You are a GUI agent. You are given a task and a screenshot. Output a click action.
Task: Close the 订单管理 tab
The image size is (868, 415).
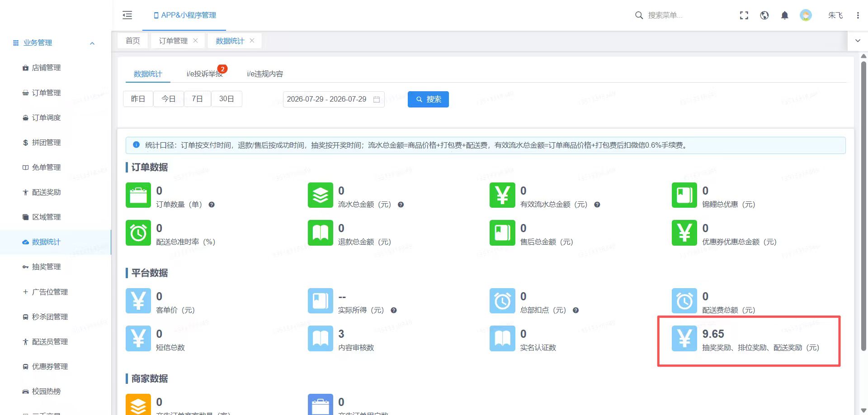click(195, 40)
